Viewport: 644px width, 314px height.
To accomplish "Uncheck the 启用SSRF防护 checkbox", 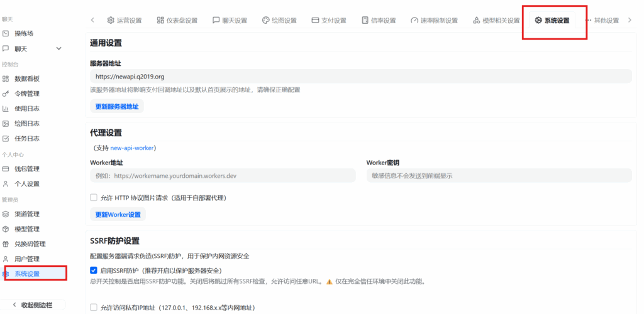I will pos(94,270).
